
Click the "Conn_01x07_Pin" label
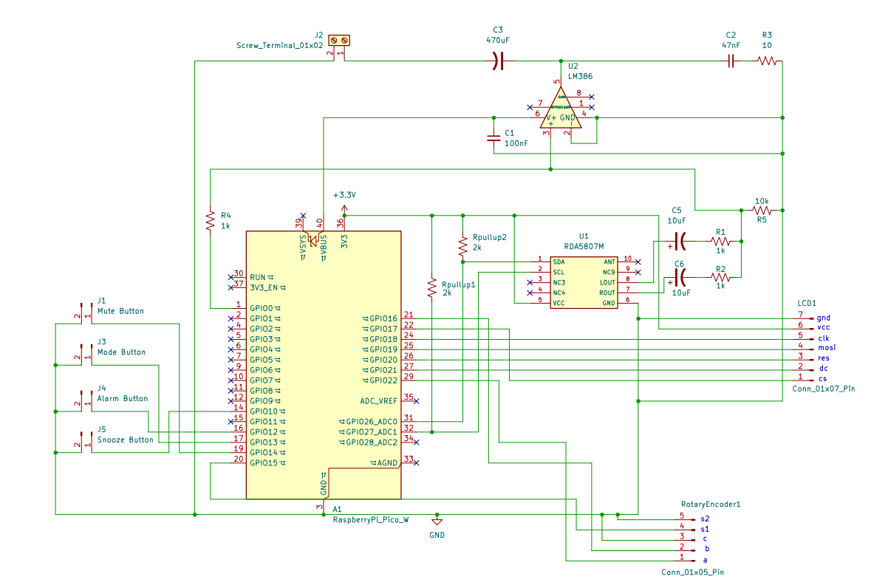tap(823, 388)
